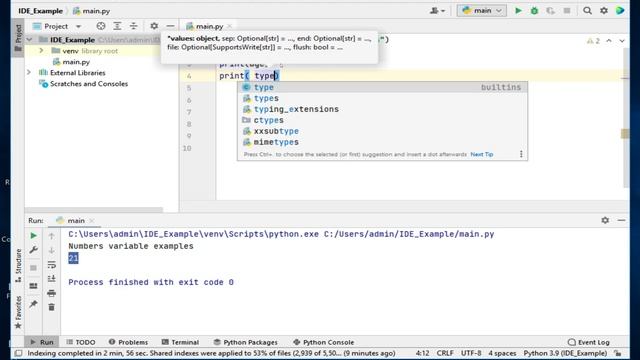Open the warnings indicator showing 2
The width and height of the screenshot is (640, 360).
(x=593, y=41)
